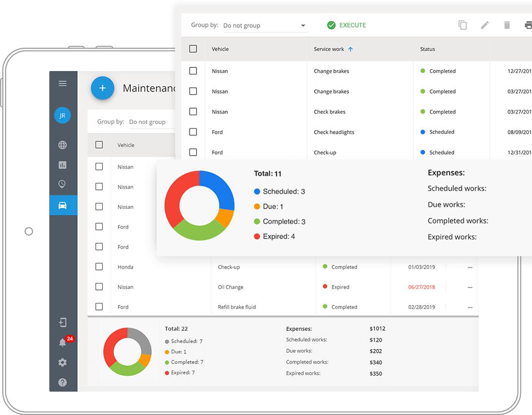The height and width of the screenshot is (415, 532).
Task: Select the clock history icon in sidebar
Action: (x=62, y=184)
